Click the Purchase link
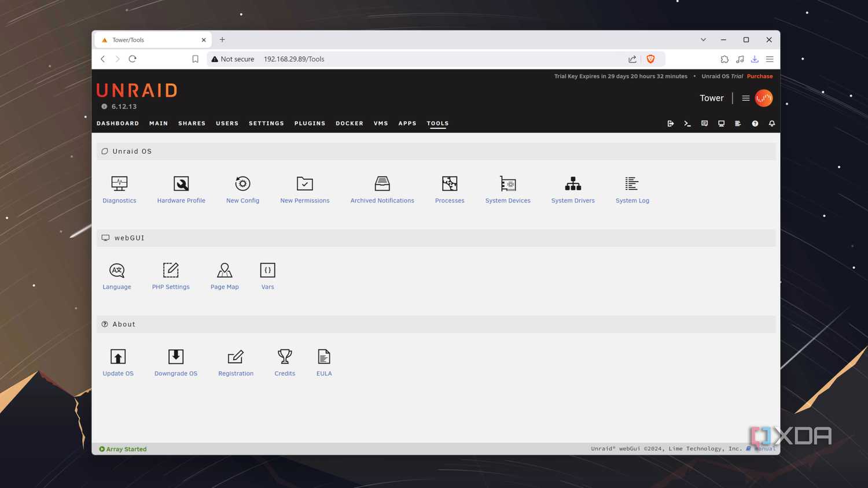The width and height of the screenshot is (868, 488). [x=760, y=76]
